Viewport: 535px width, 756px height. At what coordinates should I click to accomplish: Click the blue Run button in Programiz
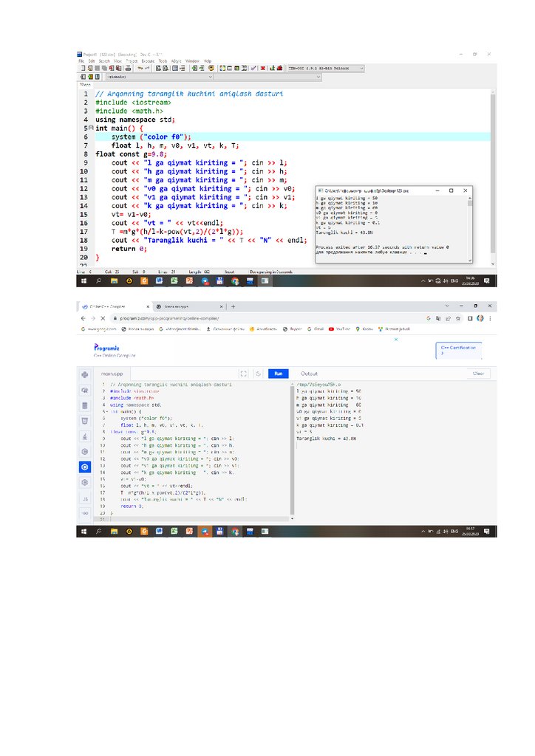[x=278, y=374]
